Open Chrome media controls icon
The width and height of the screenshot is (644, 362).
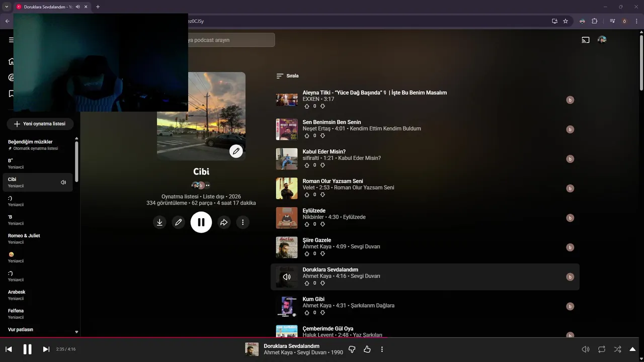[612, 21]
